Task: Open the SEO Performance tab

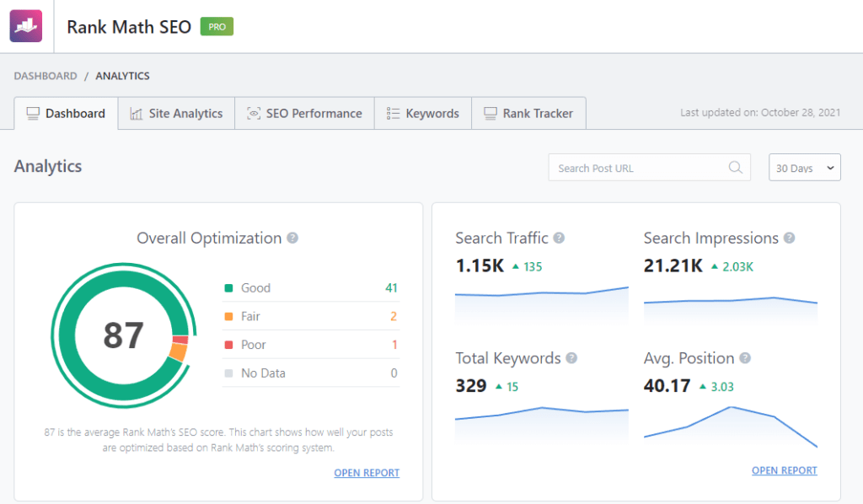Action: click(x=305, y=113)
